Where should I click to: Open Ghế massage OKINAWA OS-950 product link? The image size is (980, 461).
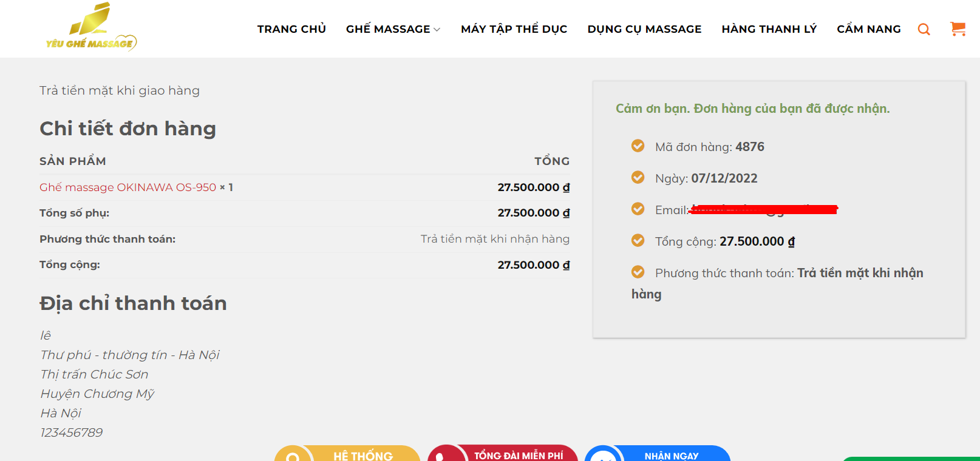(x=128, y=187)
